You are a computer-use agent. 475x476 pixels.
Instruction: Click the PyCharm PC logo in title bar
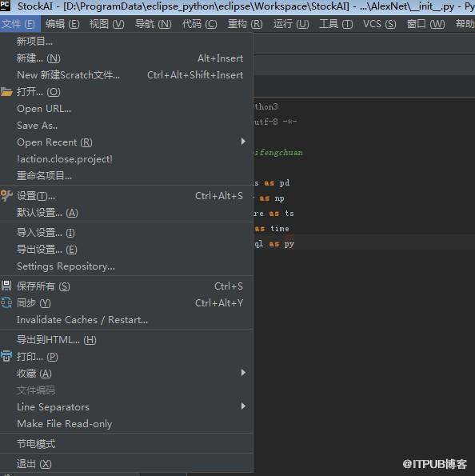5,6
